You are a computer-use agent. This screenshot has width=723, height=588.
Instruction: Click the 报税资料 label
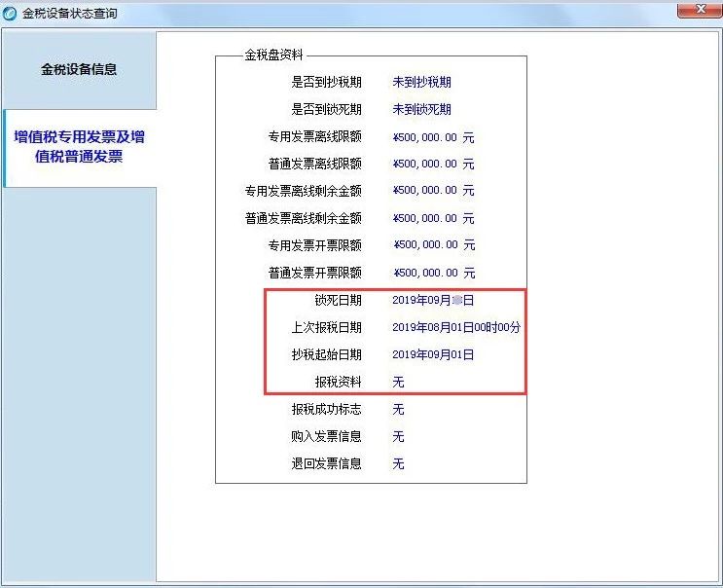coord(338,383)
